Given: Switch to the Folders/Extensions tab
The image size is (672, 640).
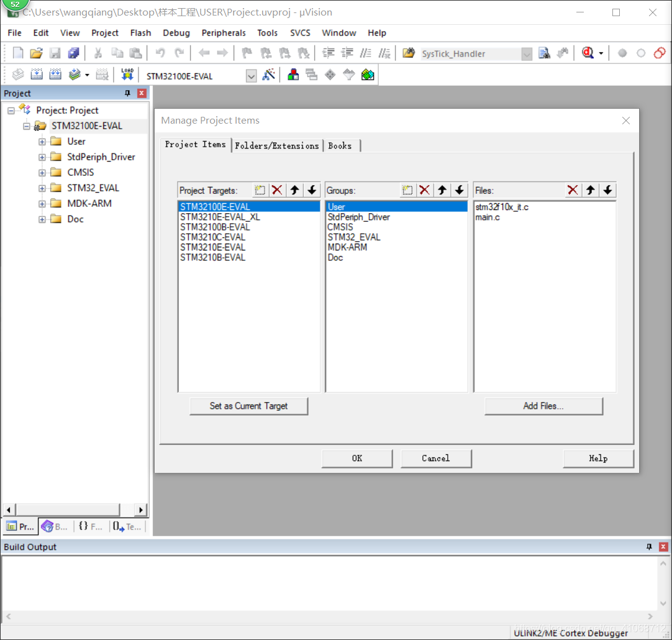Looking at the screenshot, I should 277,145.
